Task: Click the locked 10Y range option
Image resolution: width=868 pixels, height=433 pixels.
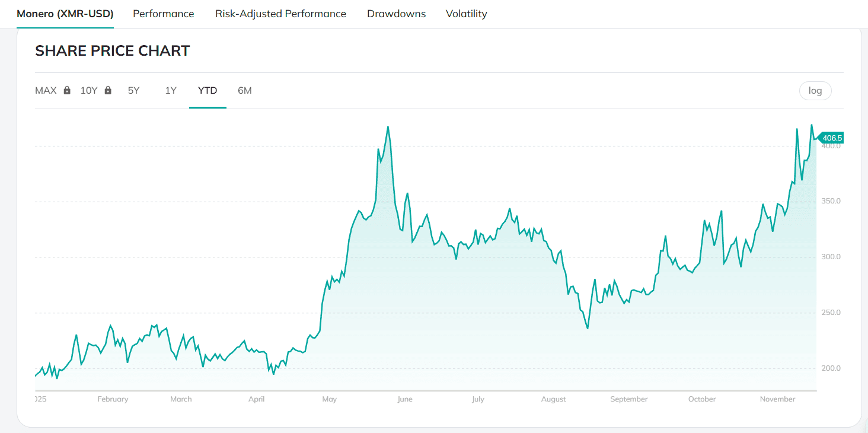Action: 88,90
